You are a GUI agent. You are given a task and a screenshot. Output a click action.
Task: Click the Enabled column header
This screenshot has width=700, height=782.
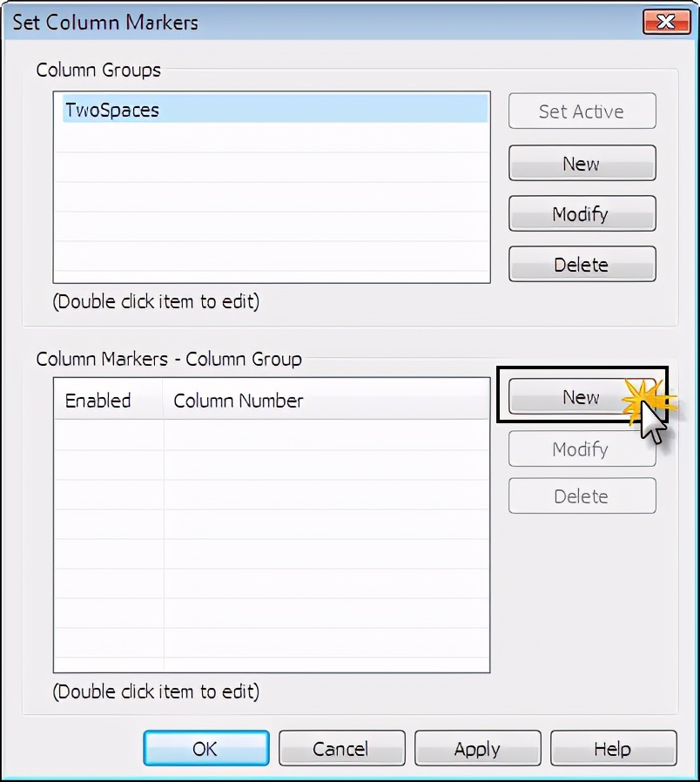click(109, 400)
